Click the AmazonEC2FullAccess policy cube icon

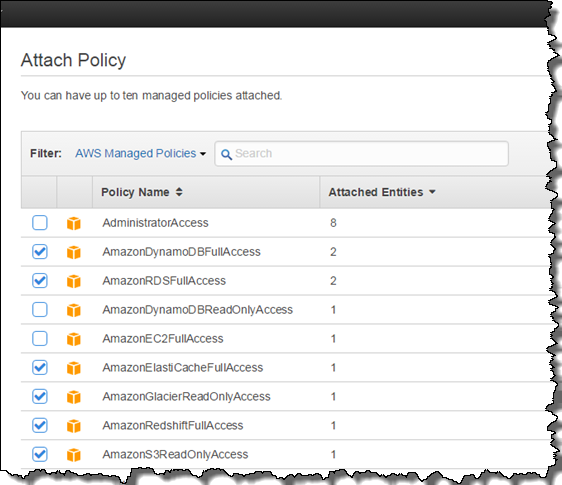tap(74, 339)
